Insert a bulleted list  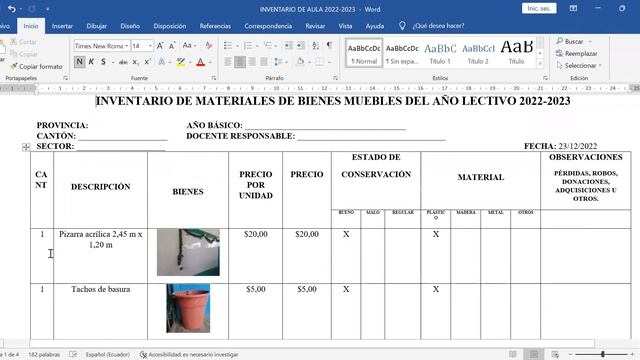(228, 45)
